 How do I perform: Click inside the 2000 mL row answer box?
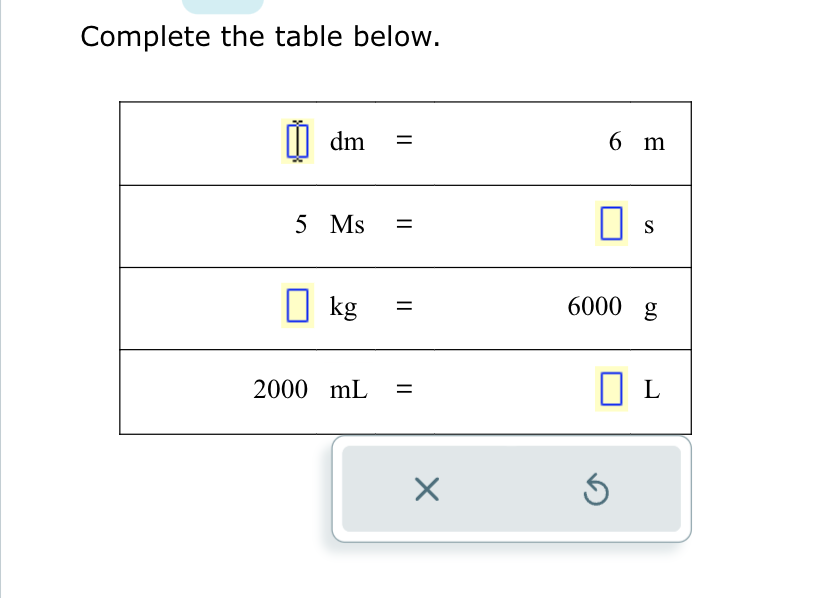[611, 389]
